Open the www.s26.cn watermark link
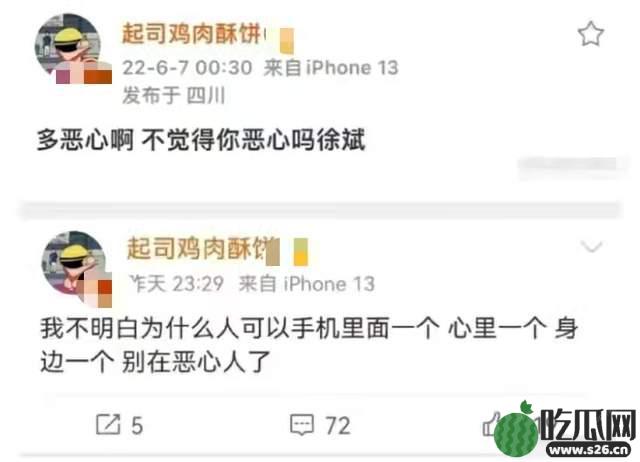 point(589,449)
